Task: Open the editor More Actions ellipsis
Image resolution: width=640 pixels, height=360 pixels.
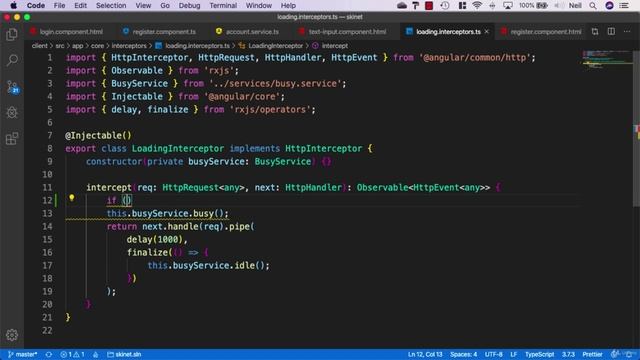Action: point(627,31)
